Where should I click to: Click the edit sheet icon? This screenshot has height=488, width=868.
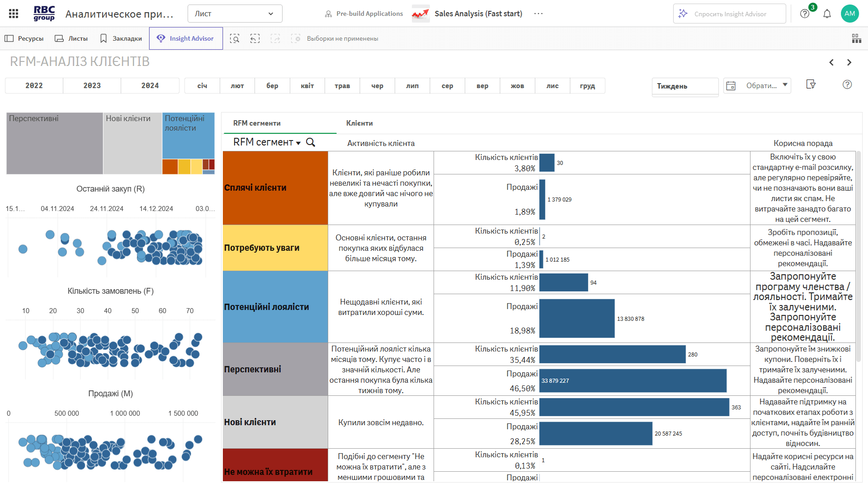click(811, 84)
